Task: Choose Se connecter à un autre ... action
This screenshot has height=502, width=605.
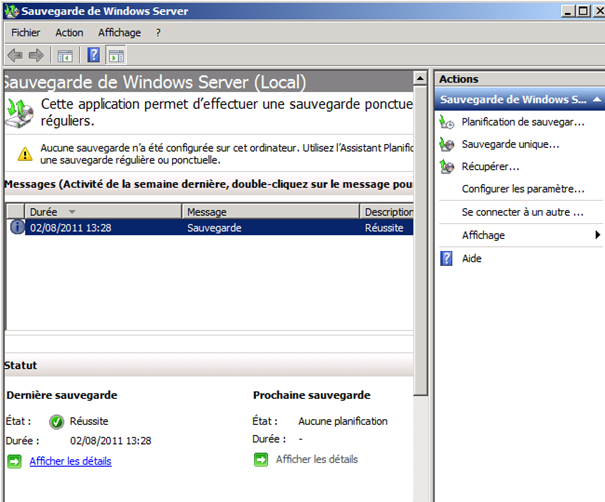Action: 522,212
